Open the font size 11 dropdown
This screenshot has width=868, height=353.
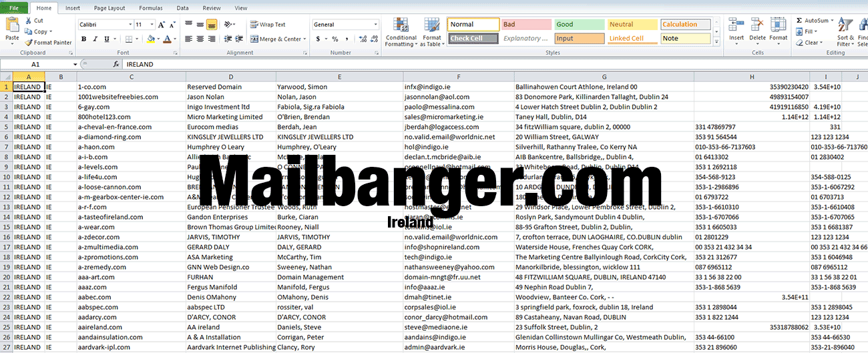[153, 25]
